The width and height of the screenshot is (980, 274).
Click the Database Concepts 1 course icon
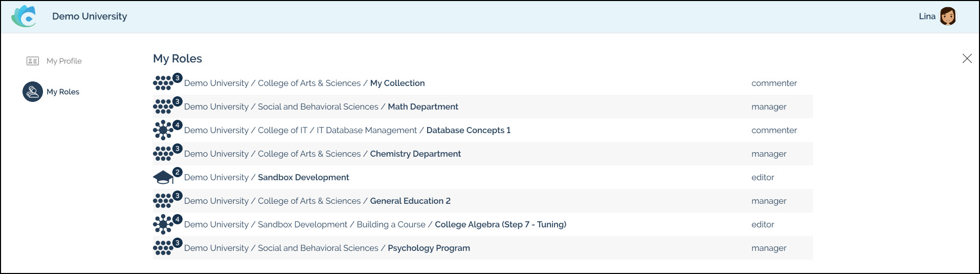pos(164,130)
